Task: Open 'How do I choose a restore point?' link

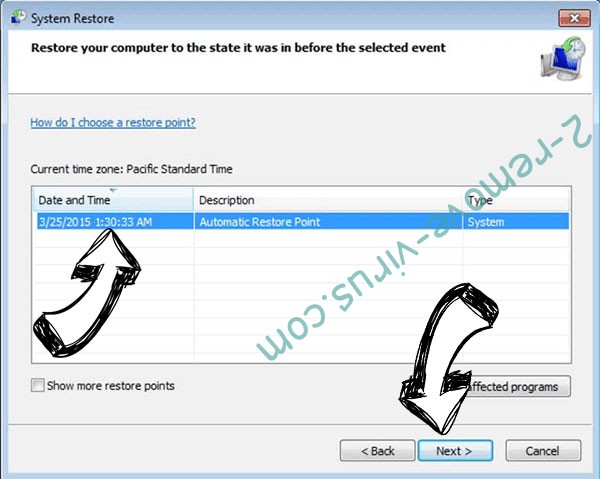Action: coord(113,122)
